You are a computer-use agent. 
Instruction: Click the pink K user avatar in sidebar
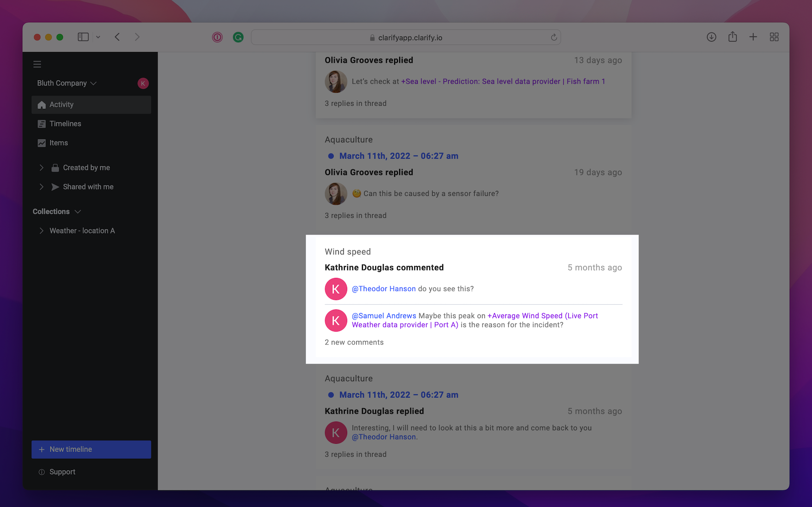[x=143, y=83]
